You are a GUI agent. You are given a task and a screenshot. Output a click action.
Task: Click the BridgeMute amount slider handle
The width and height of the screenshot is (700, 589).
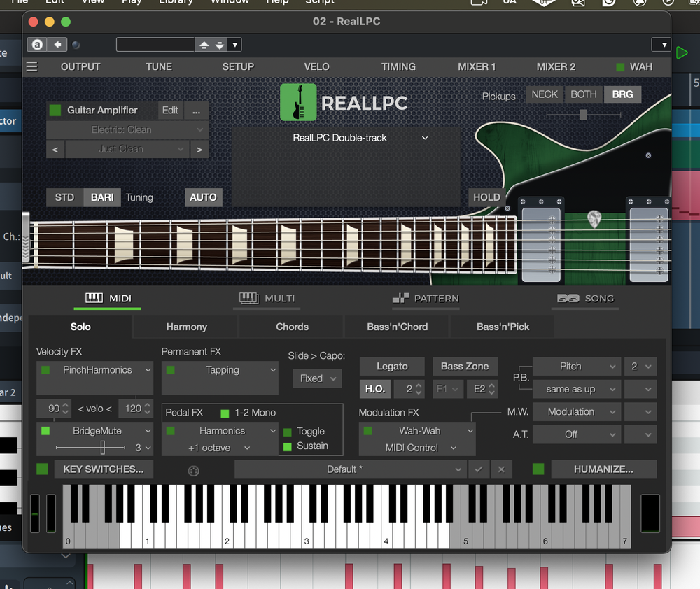102,447
